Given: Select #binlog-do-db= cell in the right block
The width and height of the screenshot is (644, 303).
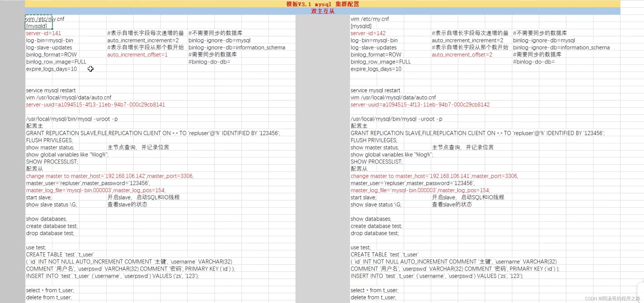Looking at the screenshot, I should [534, 62].
